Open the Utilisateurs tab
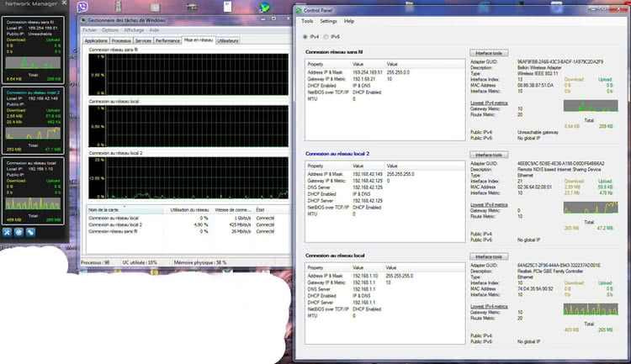This screenshot has height=364, width=631. (x=227, y=40)
